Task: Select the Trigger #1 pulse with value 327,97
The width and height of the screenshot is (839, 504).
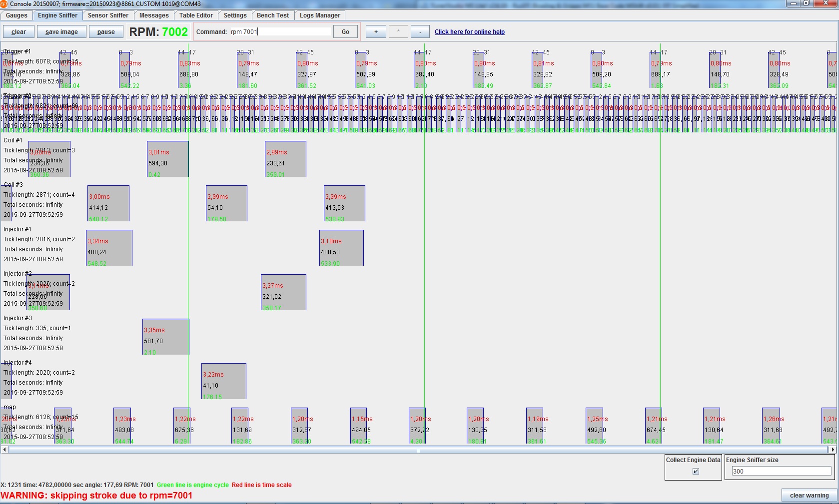Action: click(x=302, y=70)
